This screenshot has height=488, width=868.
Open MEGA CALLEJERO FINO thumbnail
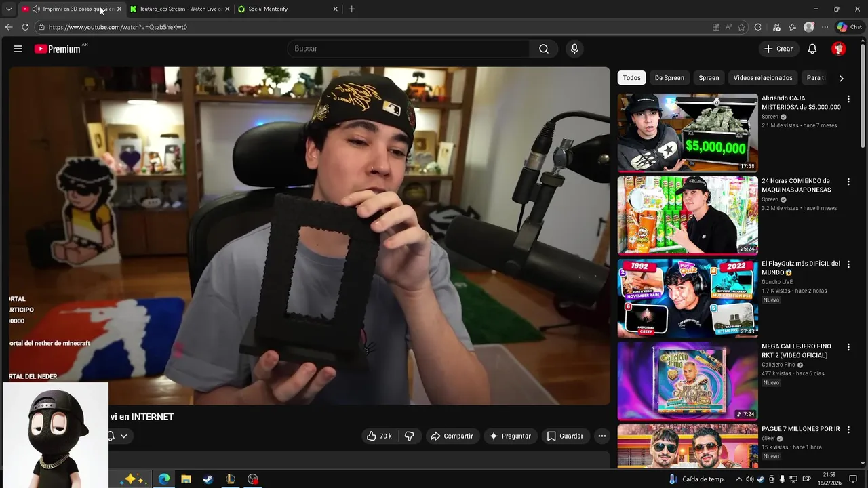point(688,380)
